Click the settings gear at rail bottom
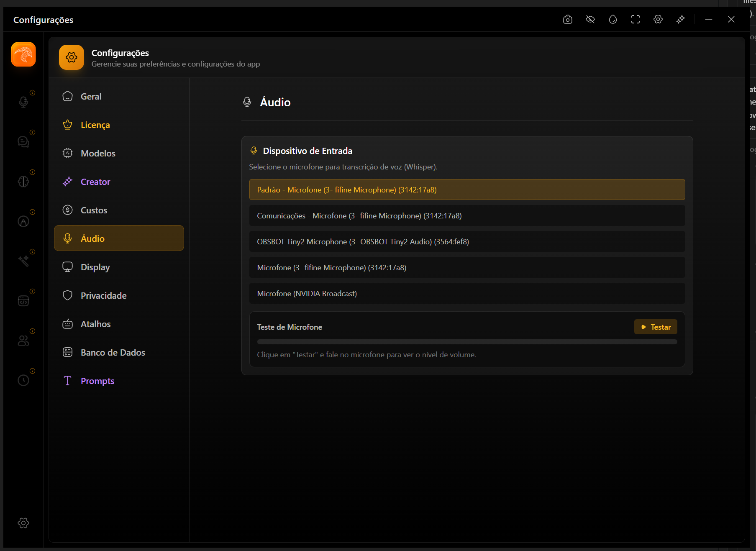The width and height of the screenshot is (756, 551). point(23,523)
